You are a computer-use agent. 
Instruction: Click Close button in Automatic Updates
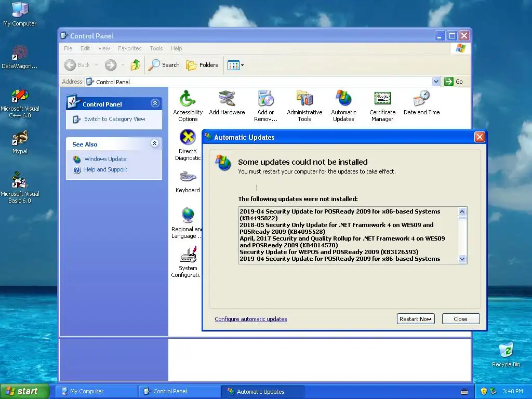point(461,319)
